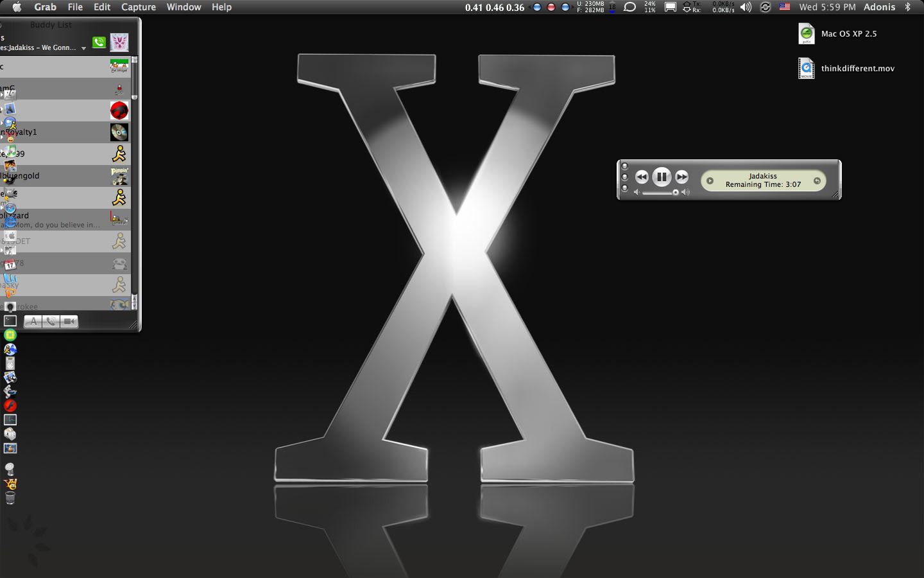Click the Wed 5:59 PM clock
The height and width of the screenshot is (578, 924).
click(827, 7)
